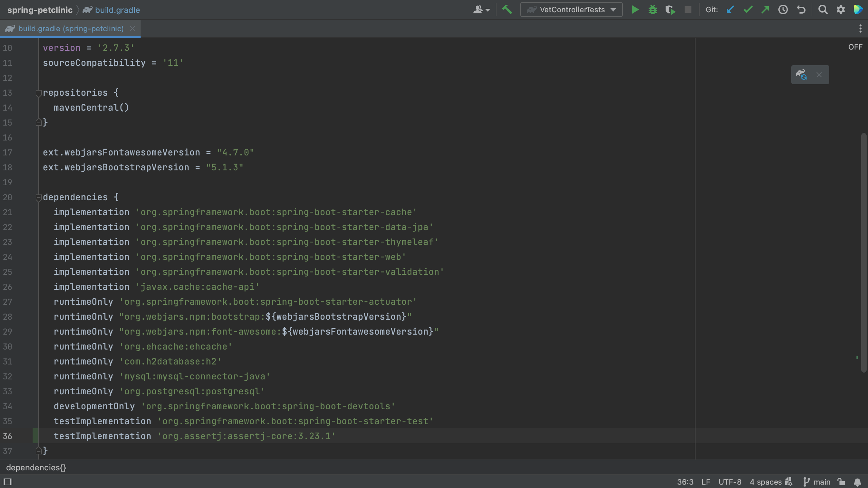Run the VetControllerTests configuration
This screenshot has width=868, height=488.
tap(635, 10)
